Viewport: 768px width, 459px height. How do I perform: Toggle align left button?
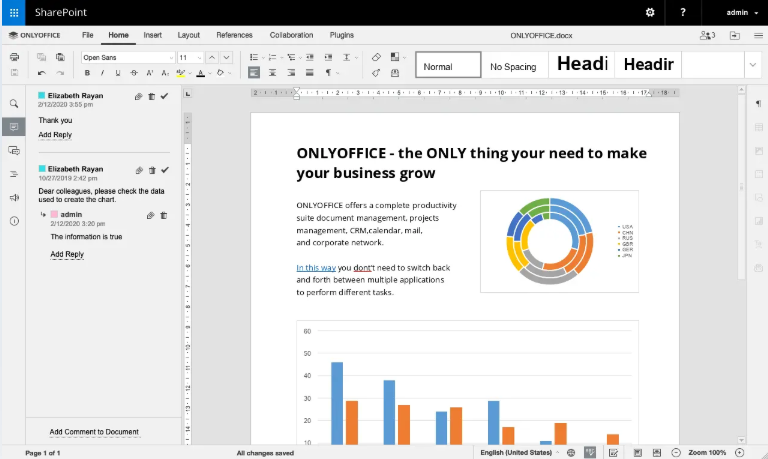point(254,73)
